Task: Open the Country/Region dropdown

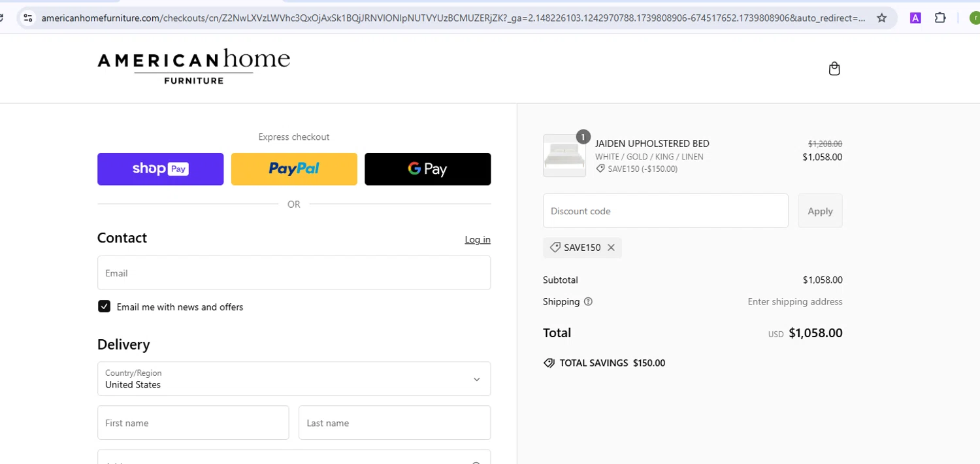Action: [294, 379]
